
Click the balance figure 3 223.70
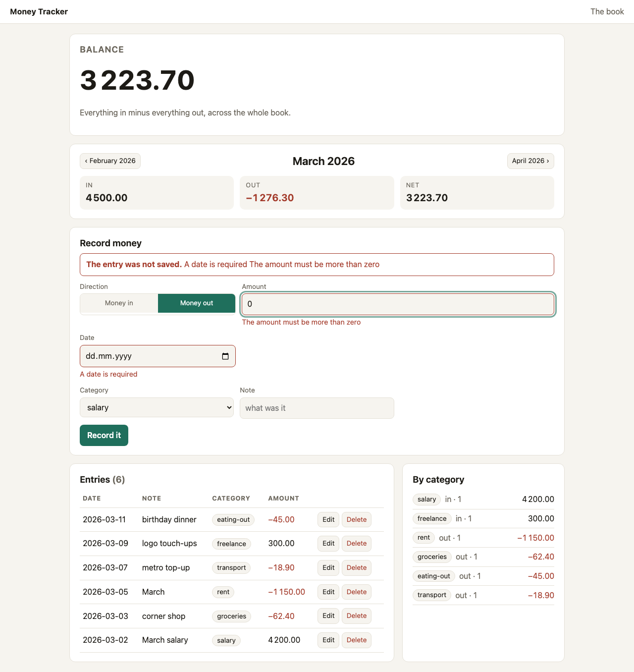[137, 80]
